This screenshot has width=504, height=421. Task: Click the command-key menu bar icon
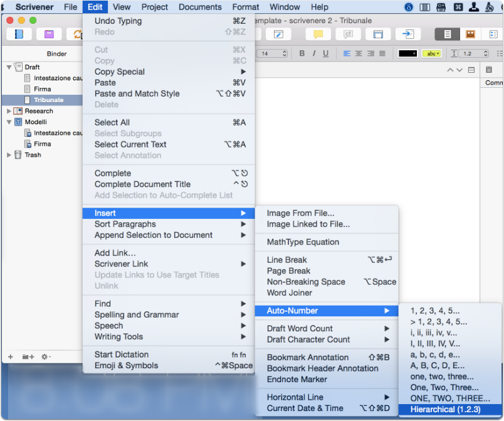(458, 7)
